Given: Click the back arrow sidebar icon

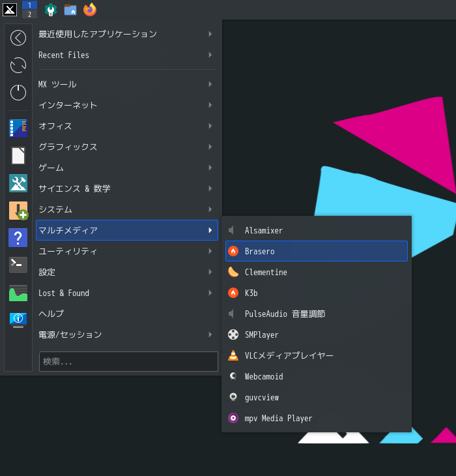Looking at the screenshot, I should [x=18, y=38].
